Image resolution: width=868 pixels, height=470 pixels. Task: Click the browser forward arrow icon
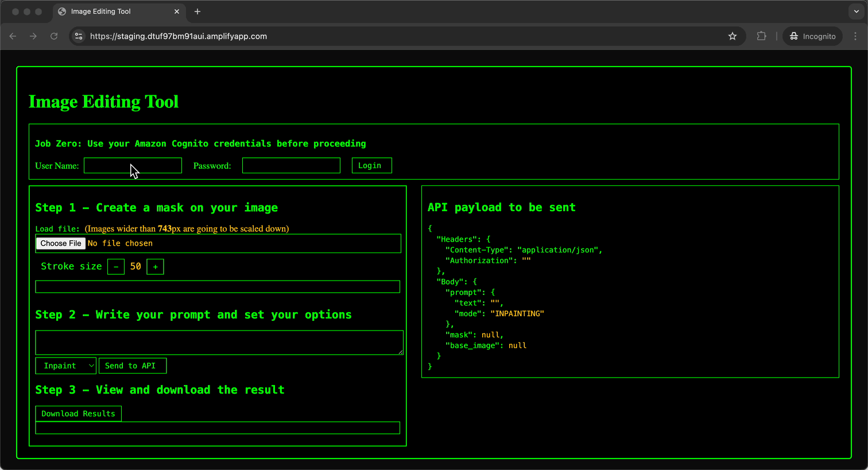[33, 36]
